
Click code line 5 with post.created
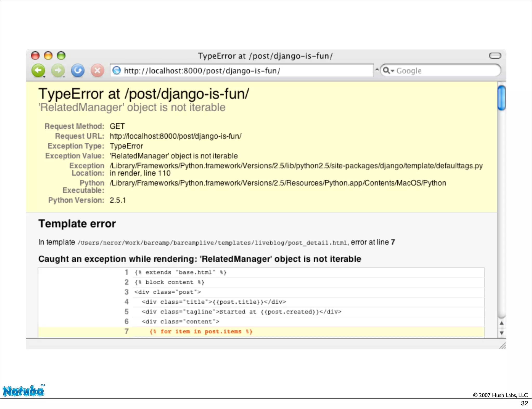(x=242, y=312)
